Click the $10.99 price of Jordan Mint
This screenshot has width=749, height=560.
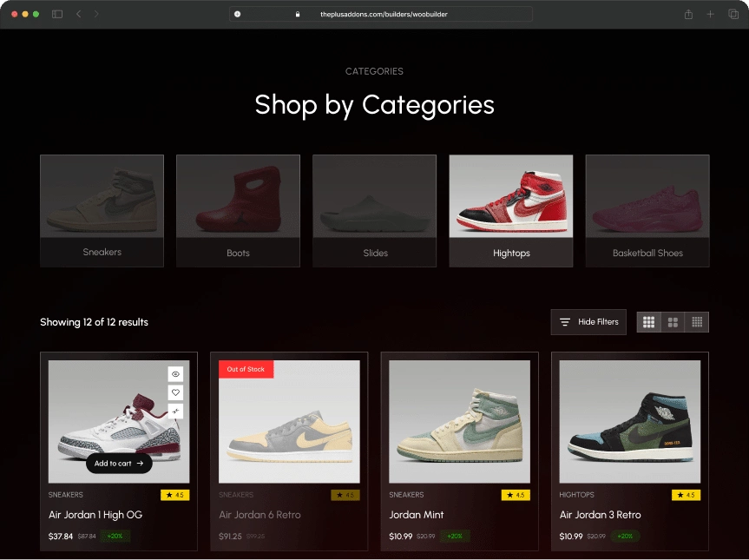(401, 536)
